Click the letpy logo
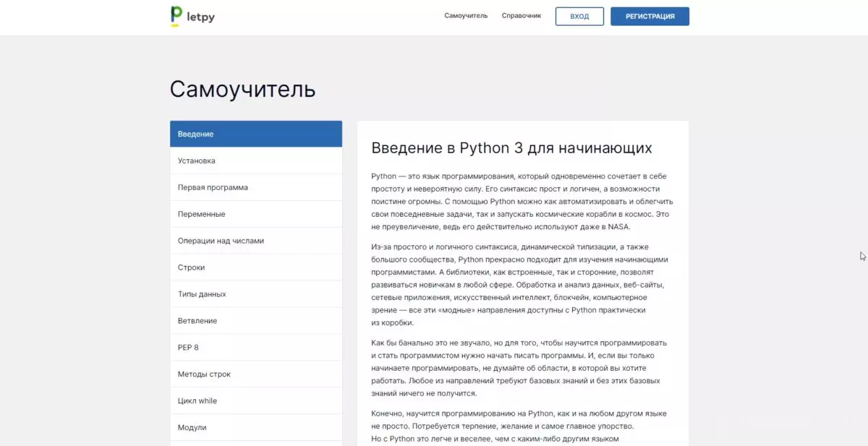This screenshot has height=446, width=868. (192, 16)
